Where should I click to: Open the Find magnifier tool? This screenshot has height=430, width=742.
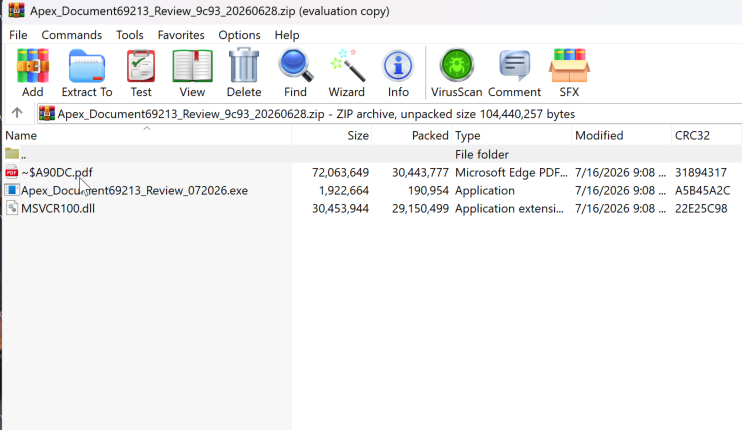295,66
